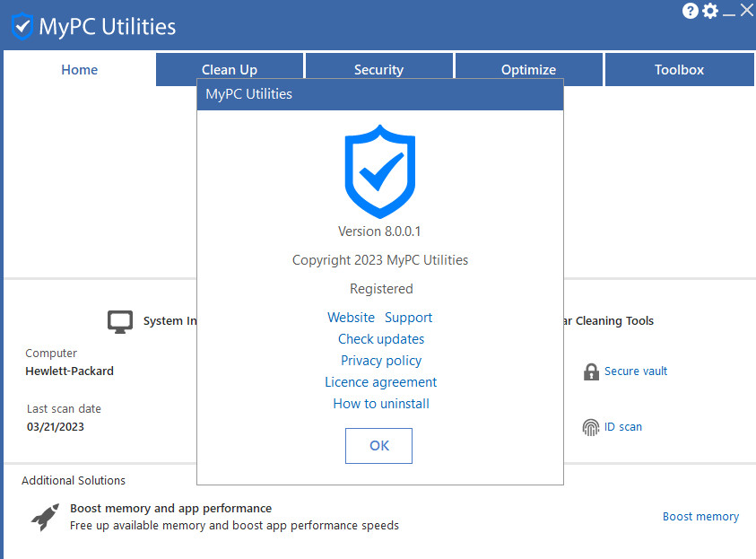Click the Computer label
756x559 pixels.
click(51, 353)
